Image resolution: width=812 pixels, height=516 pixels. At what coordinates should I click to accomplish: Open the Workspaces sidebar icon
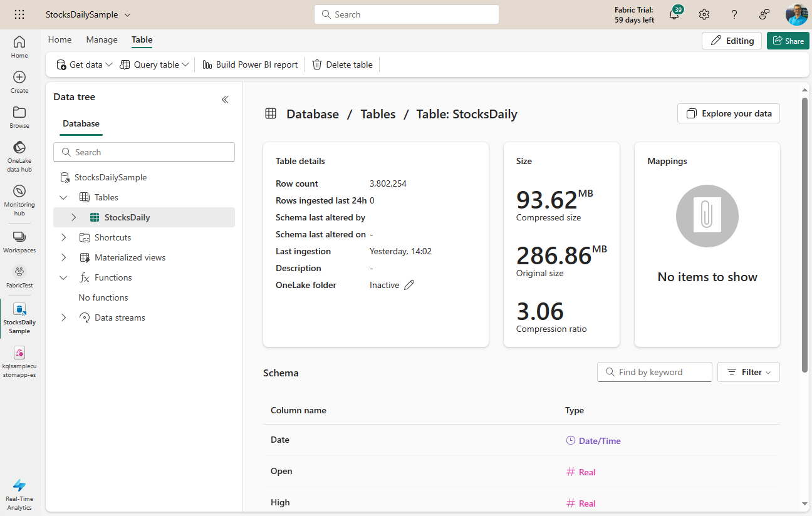pos(19,237)
